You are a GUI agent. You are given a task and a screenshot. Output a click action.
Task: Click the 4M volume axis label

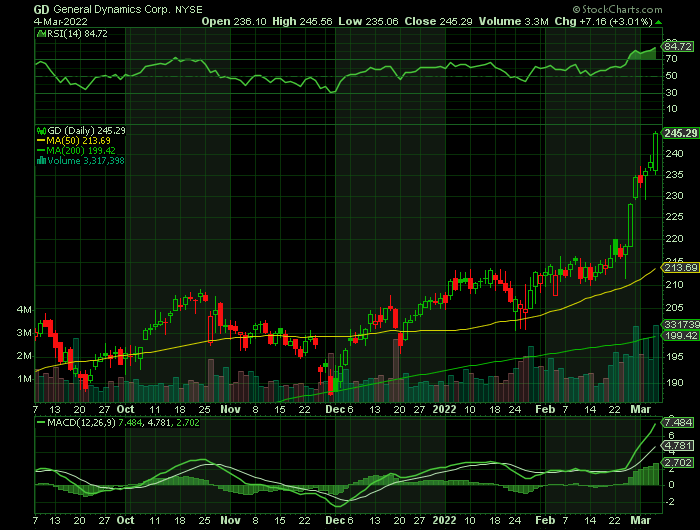24,310
